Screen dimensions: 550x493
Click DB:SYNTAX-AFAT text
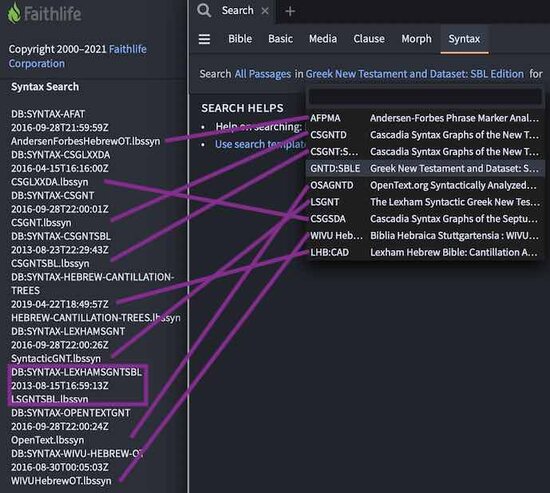click(48, 114)
